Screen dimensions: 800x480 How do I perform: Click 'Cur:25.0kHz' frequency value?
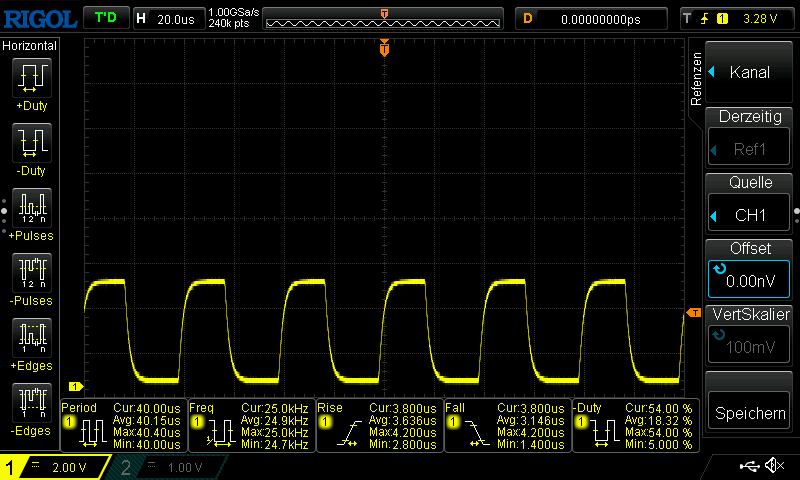(275, 409)
